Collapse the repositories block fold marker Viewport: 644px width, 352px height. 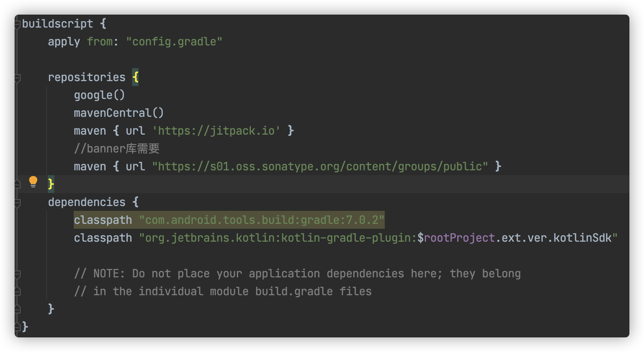pos(17,78)
